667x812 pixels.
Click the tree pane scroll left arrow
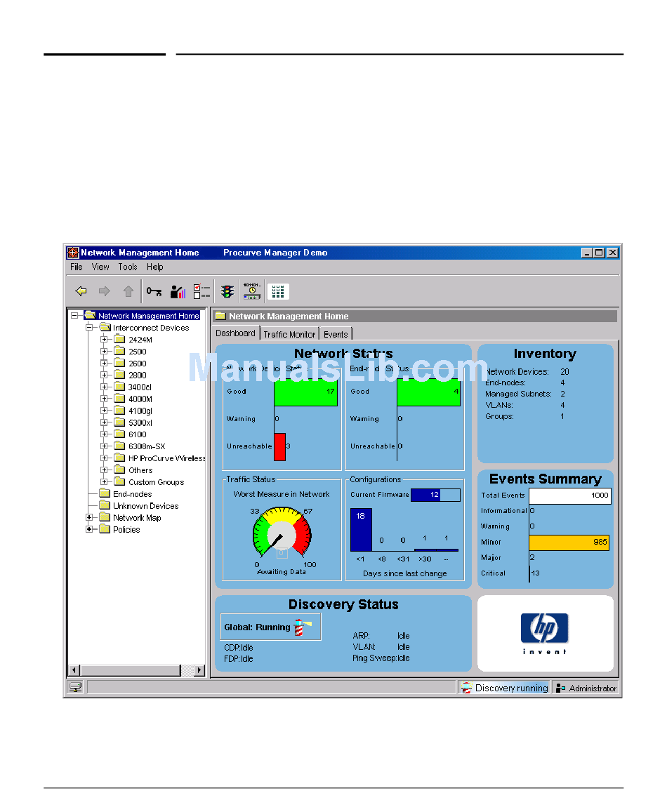74,670
